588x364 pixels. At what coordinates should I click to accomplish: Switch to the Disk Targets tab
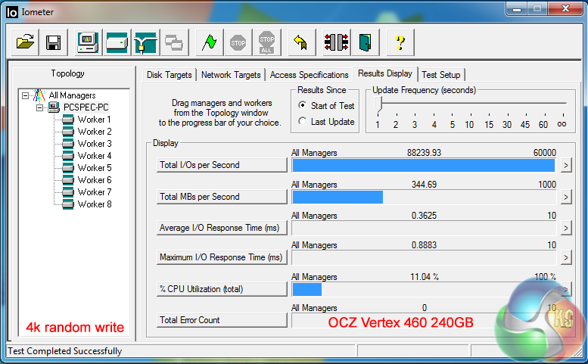tap(169, 75)
